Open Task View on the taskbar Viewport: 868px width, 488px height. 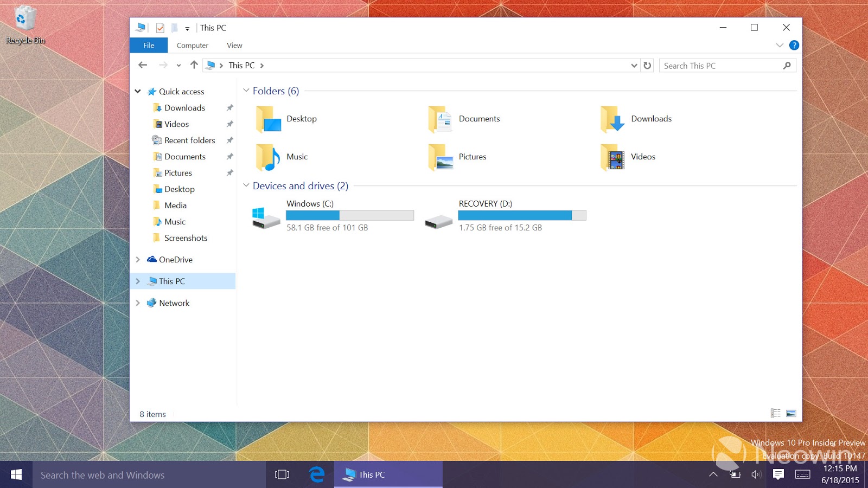tap(282, 474)
